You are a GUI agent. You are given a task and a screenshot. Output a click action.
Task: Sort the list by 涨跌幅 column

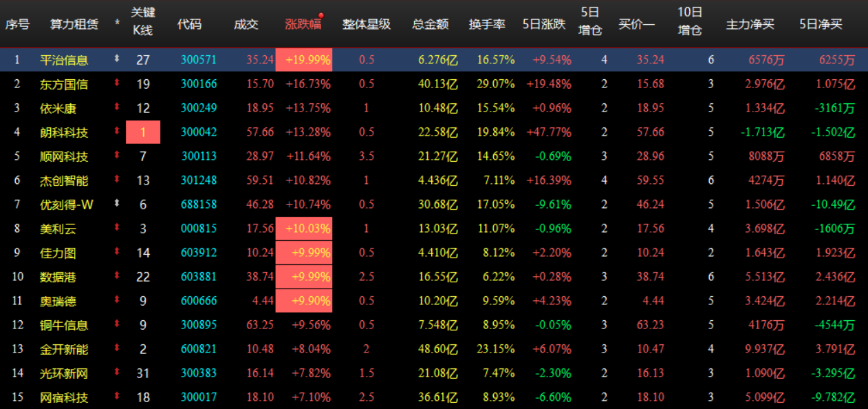pyautogui.click(x=303, y=23)
